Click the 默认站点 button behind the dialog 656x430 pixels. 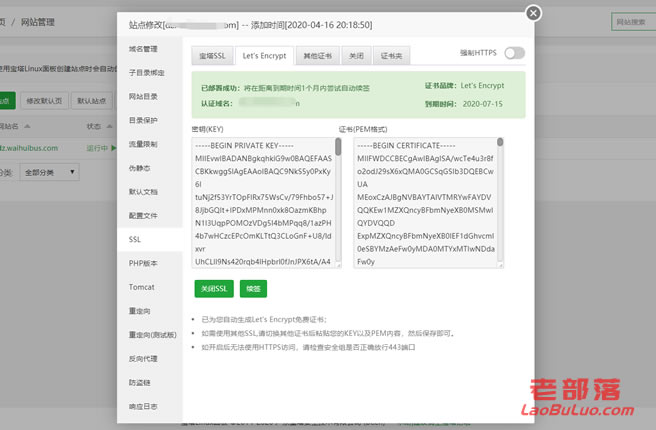pyautogui.click(x=92, y=101)
